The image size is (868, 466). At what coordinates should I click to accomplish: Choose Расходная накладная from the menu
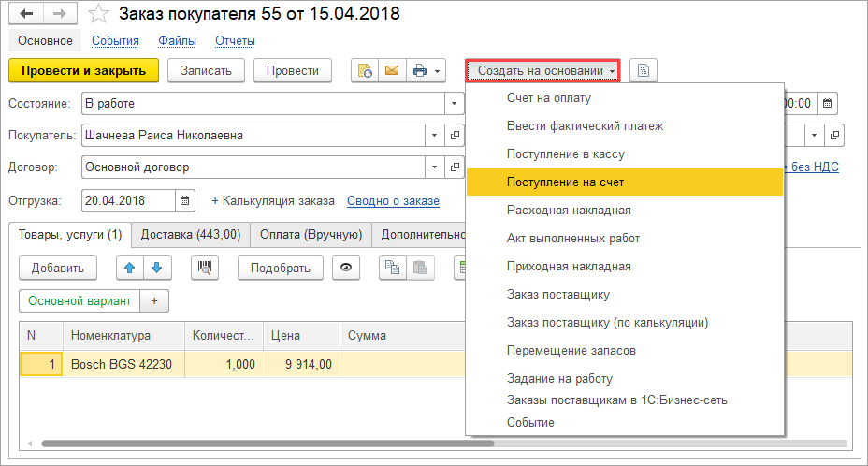(x=568, y=211)
